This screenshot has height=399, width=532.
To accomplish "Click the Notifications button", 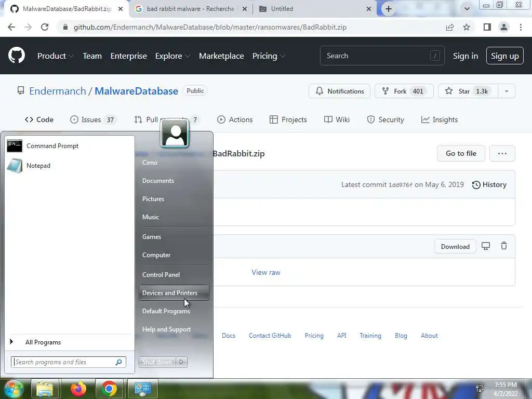I will 339,91.
